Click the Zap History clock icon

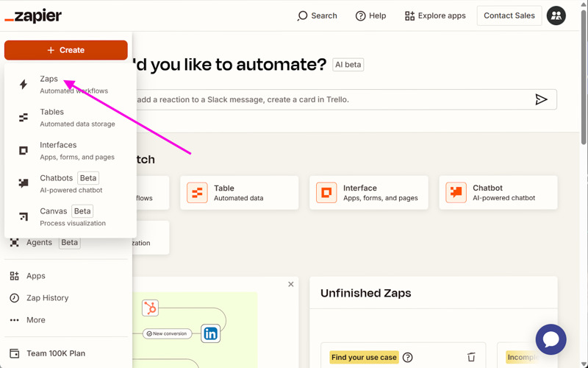click(14, 298)
